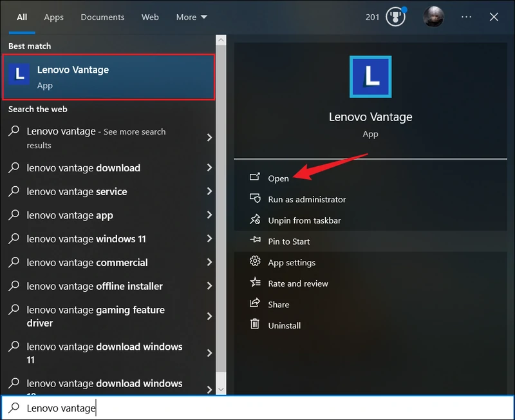Viewport: 515px width, 420px height.
Task: Click the magnifier icon beside 'lenovo vantage download'
Action: 14,167
